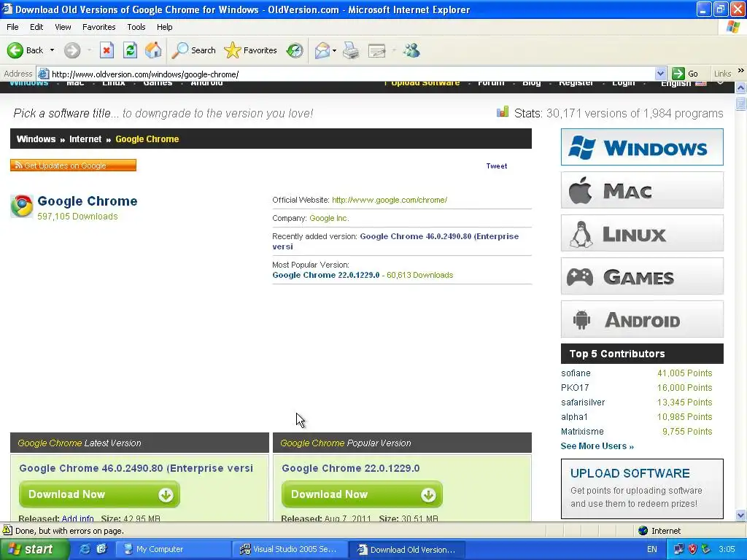Open contributor safarisilver profile
Screen dimensions: 747x560
coord(583,402)
